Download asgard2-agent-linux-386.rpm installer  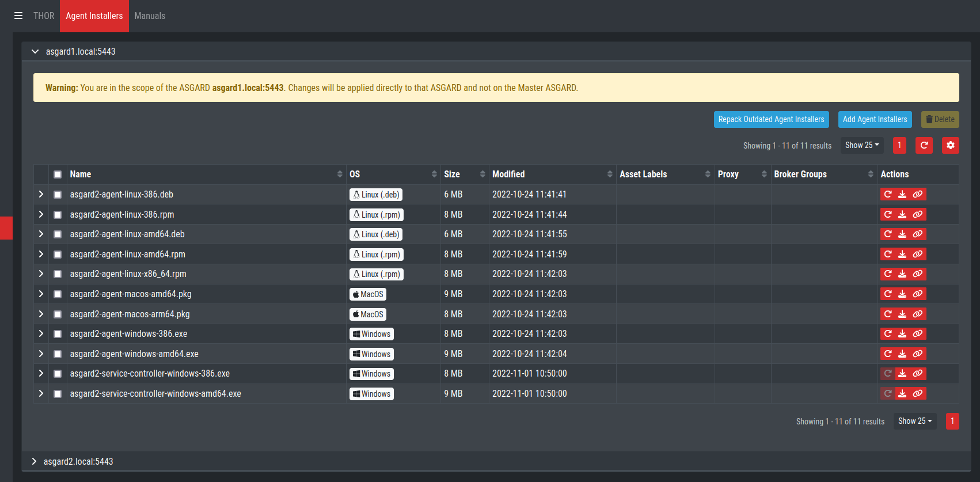click(902, 215)
